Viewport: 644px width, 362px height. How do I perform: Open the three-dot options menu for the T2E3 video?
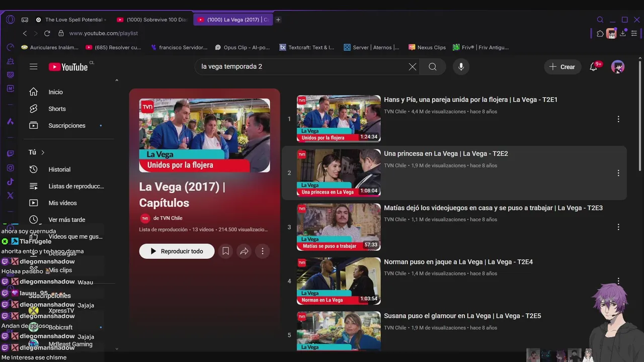point(618,227)
